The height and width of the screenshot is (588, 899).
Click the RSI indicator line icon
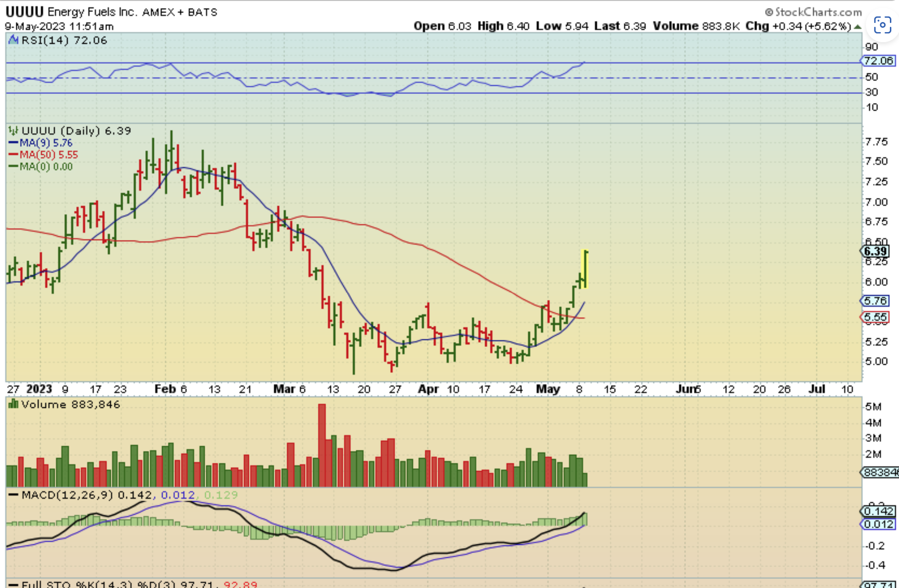coord(13,40)
